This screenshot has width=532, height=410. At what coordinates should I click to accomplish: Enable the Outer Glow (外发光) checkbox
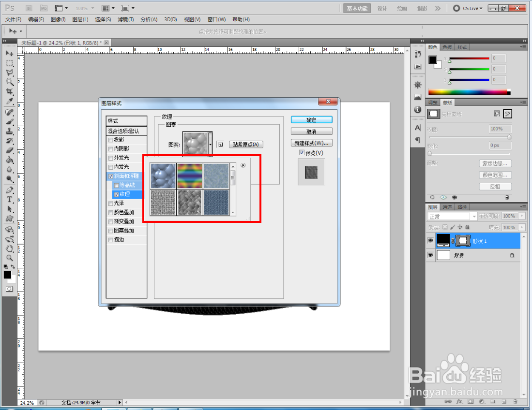coord(110,158)
